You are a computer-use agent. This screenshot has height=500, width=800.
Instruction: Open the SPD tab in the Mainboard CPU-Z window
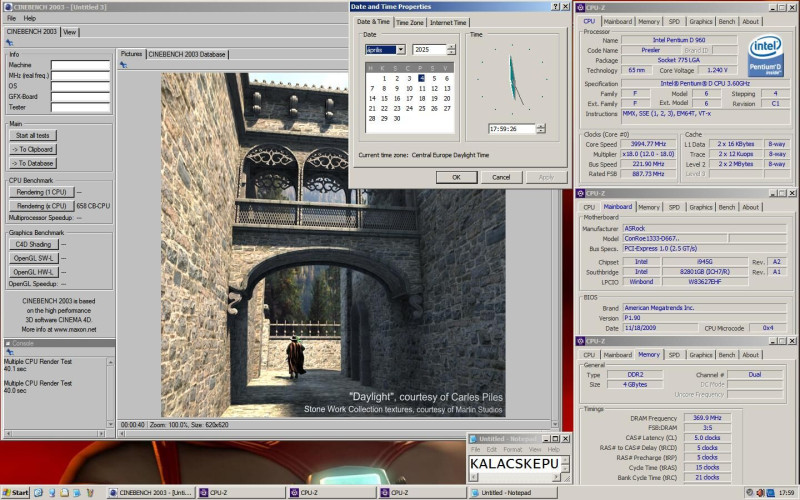pos(674,207)
